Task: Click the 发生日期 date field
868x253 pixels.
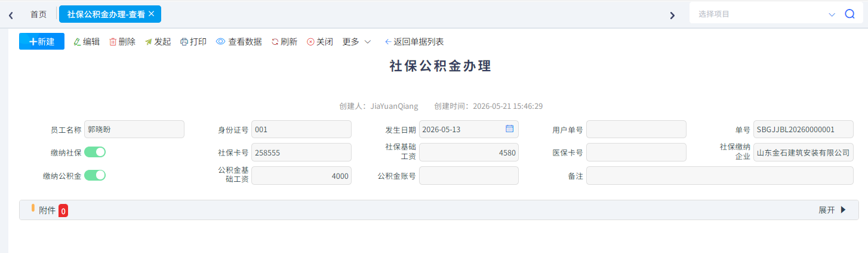Action: 469,129
